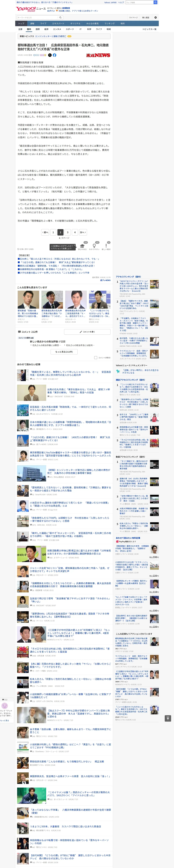Open the 有料 navigation tab
Screen dimensions: 174x868
tap(123, 24)
